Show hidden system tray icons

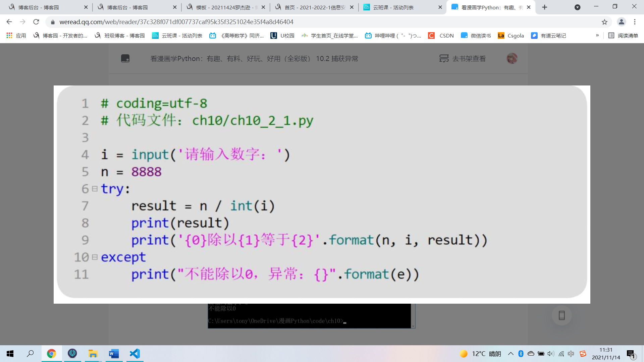coord(511,354)
